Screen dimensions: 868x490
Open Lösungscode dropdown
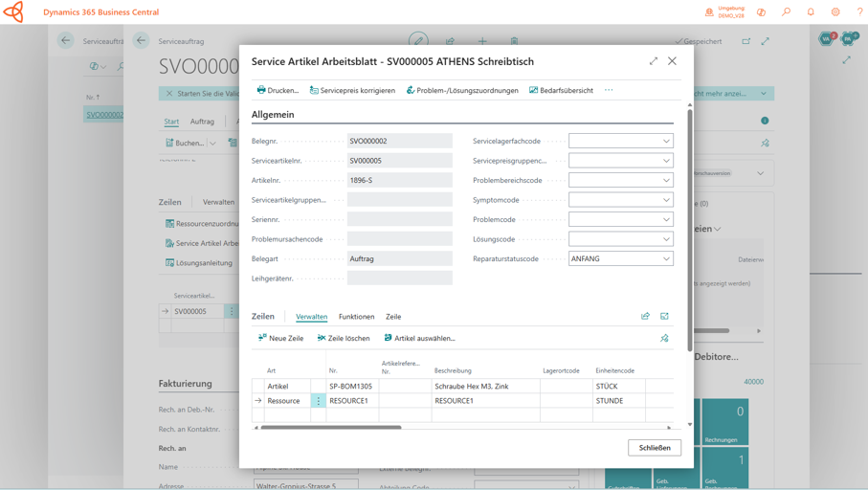pyautogui.click(x=666, y=239)
